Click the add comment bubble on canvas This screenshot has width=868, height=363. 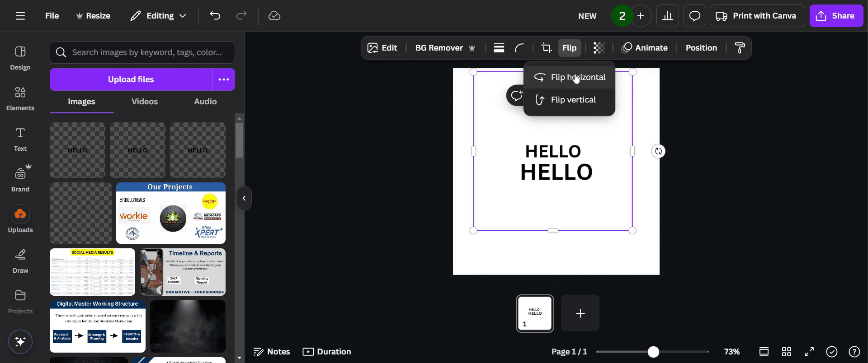pyautogui.click(x=515, y=95)
